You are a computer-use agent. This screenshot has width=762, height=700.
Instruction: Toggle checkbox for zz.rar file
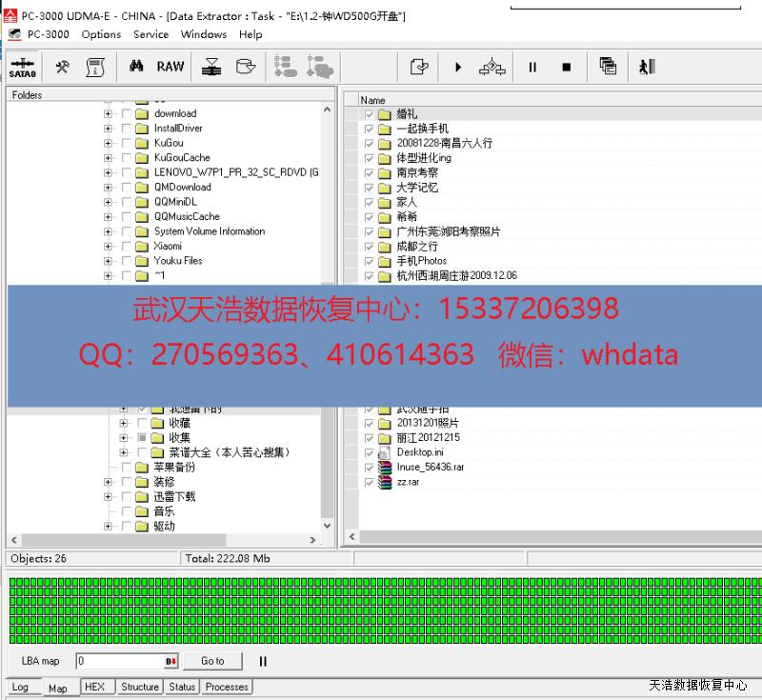pyautogui.click(x=369, y=482)
